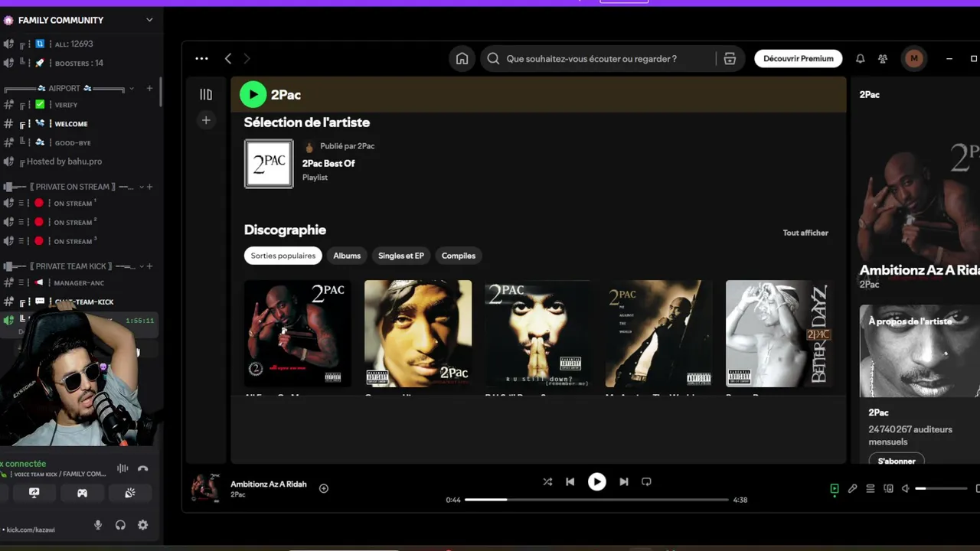Image resolution: width=980 pixels, height=551 pixels.
Task: Start a Discord activity with gamepad icon
Action: pyautogui.click(x=82, y=494)
